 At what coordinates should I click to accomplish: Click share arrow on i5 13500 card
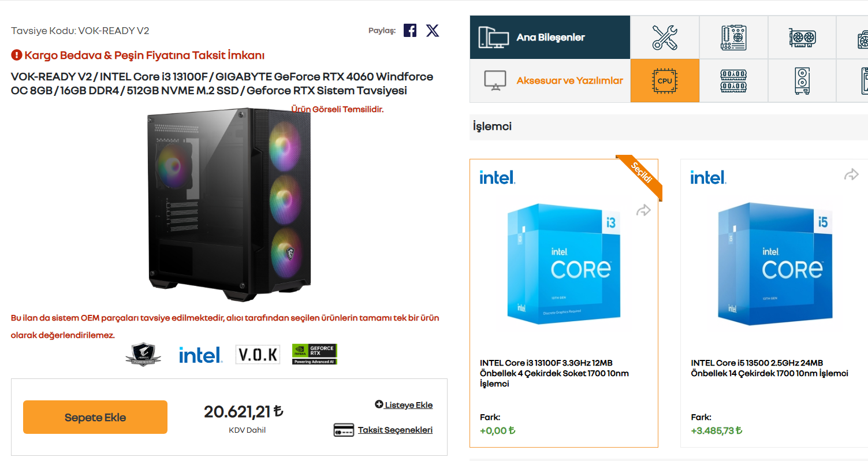pyautogui.click(x=851, y=174)
